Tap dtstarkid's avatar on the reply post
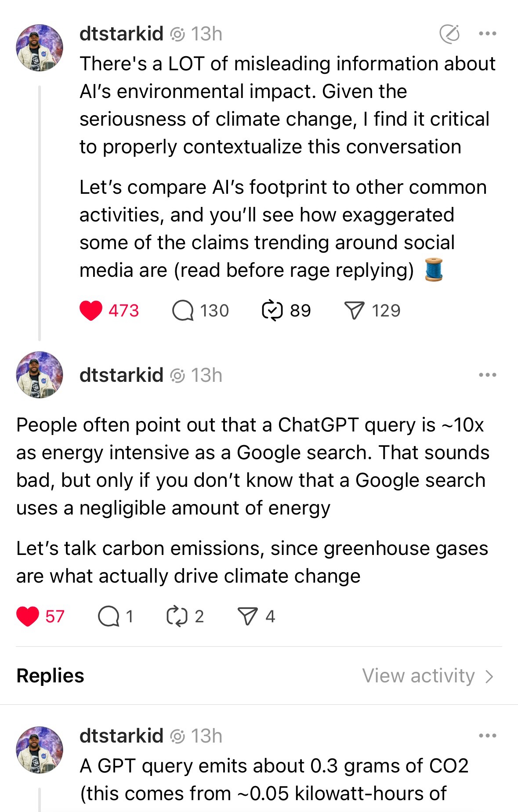The image size is (518, 812). 40,750
